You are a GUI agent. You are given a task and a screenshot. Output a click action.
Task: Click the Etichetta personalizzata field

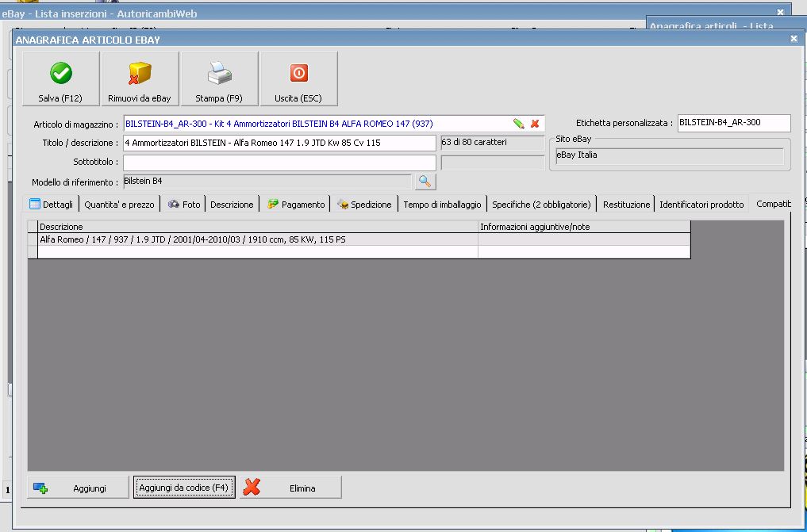[734, 123]
